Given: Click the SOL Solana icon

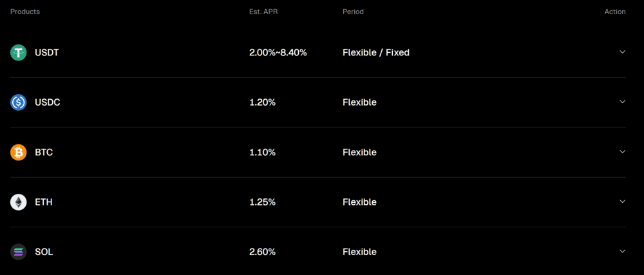Looking at the screenshot, I should pyautogui.click(x=19, y=252).
